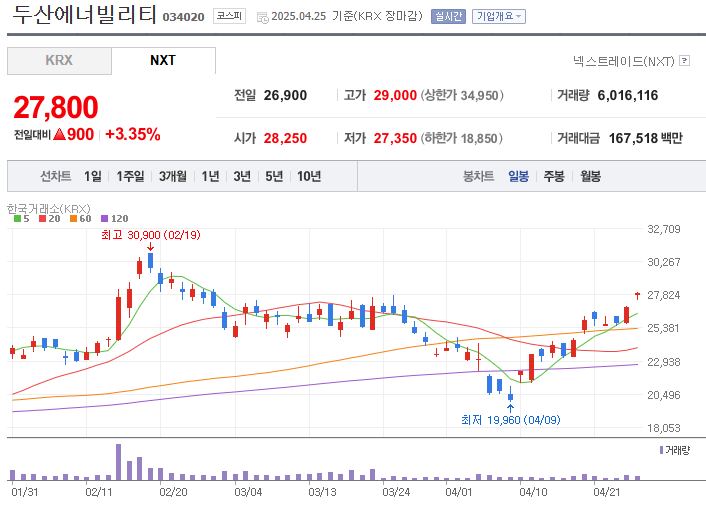This screenshot has height=519, width=706.
Task: Click the 코스피 market badge
Action: tap(229, 16)
